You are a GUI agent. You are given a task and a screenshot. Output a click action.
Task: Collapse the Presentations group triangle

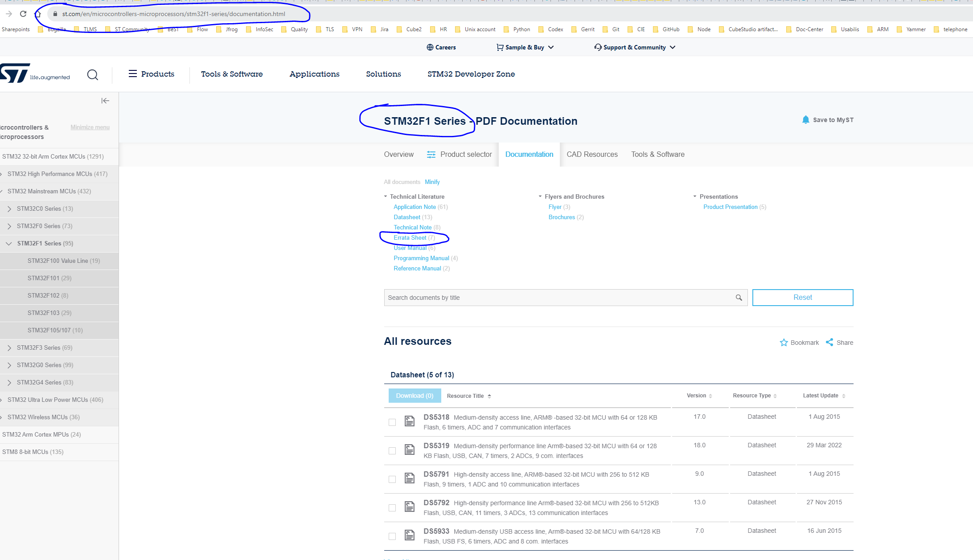(x=695, y=196)
